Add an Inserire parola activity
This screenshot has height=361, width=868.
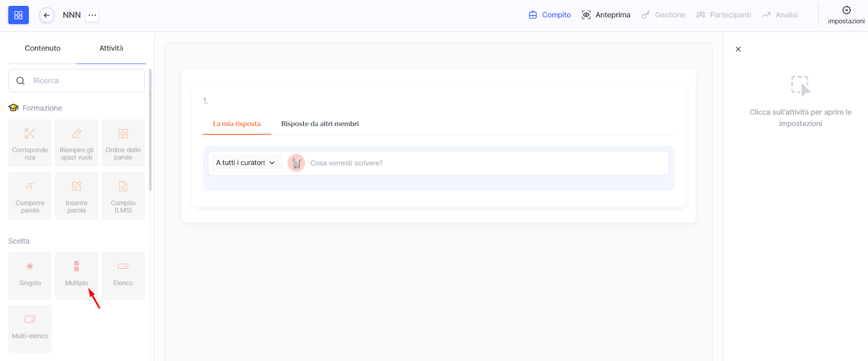(76, 196)
